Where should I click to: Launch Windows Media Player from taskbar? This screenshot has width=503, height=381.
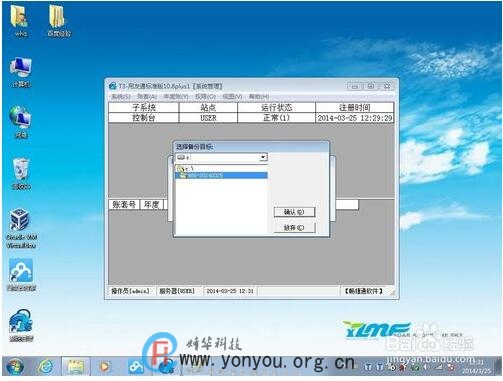click(x=104, y=367)
